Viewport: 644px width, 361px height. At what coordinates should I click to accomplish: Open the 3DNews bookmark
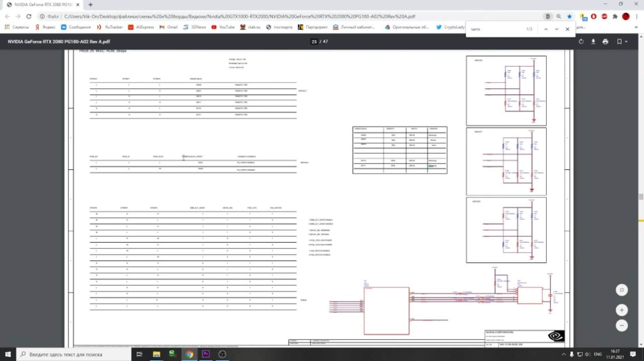click(x=195, y=27)
